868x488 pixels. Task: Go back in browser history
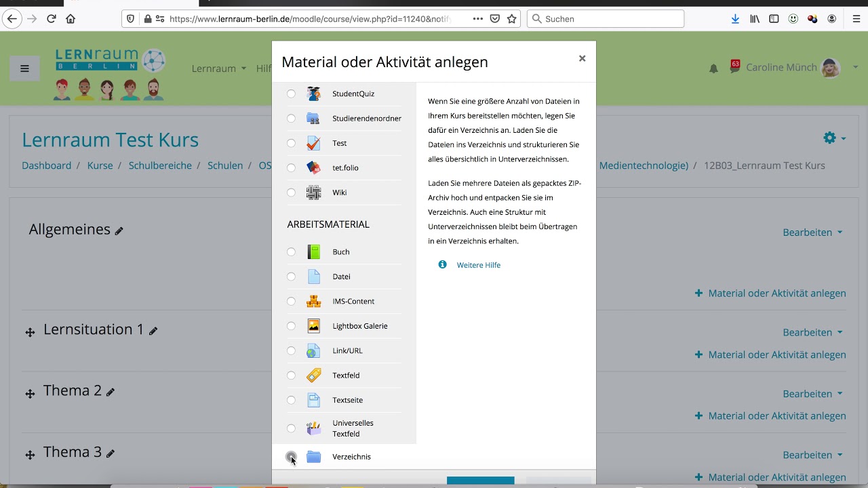pyautogui.click(x=12, y=19)
